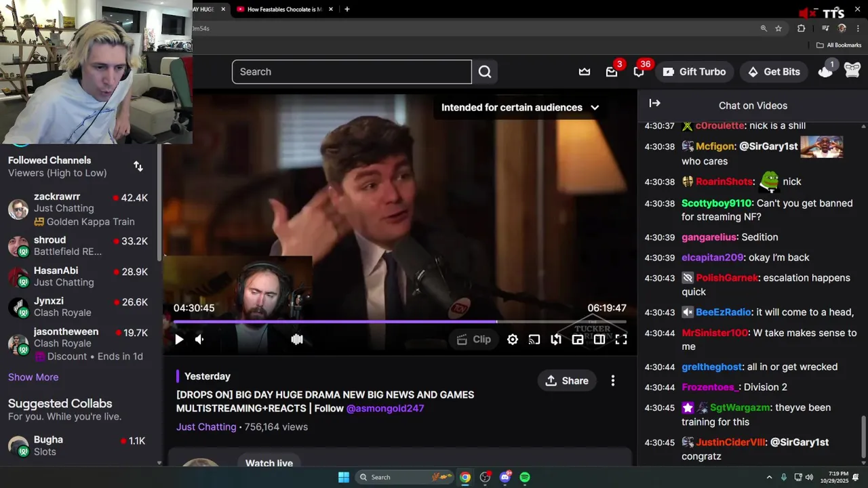Open the three-dot menu beside Share
Viewport: 868px width, 488px height.
pos(613,381)
